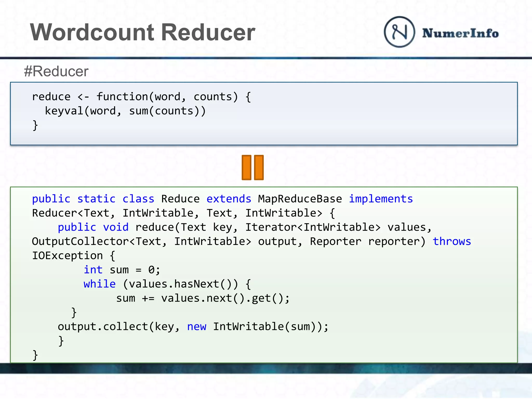
Task: Click the blue 'implements' keyword
Action: click(381, 199)
